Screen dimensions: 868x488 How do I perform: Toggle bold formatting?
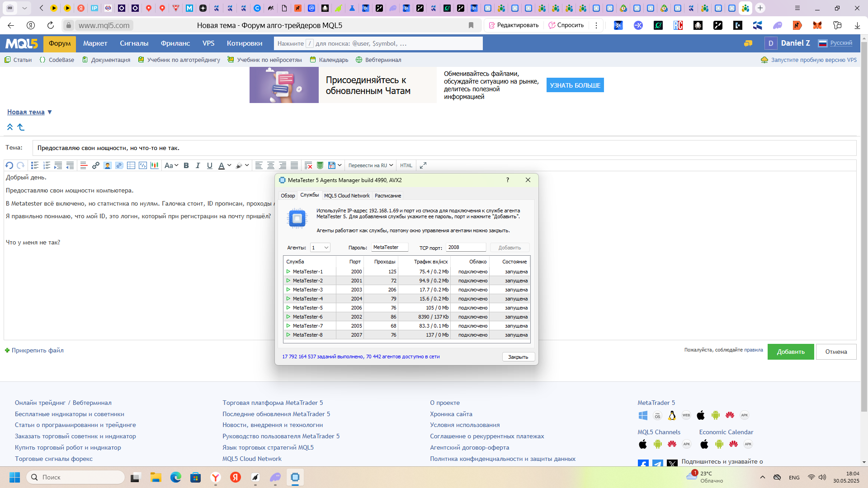186,165
